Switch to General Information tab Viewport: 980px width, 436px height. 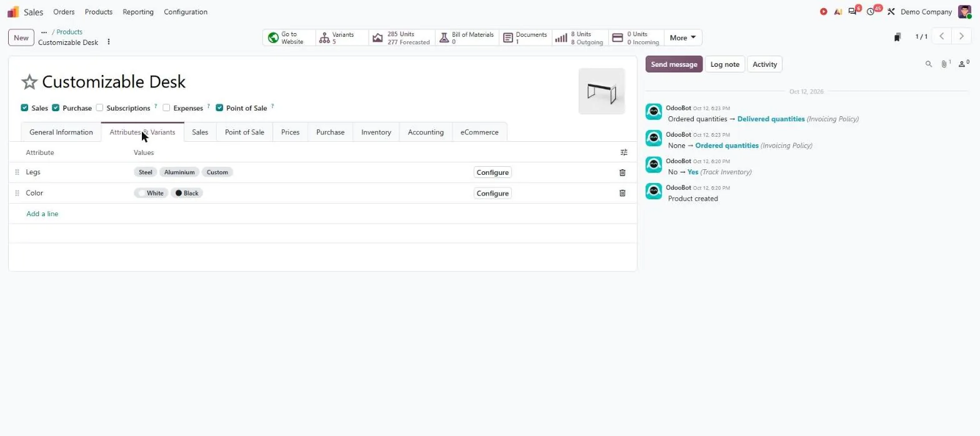[x=61, y=132]
